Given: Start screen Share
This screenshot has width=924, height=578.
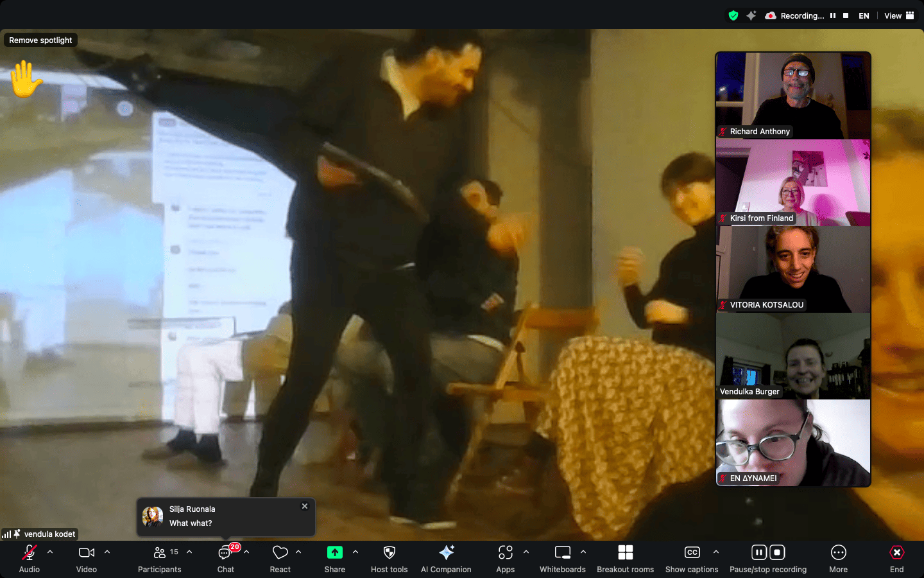Looking at the screenshot, I should pos(334,559).
